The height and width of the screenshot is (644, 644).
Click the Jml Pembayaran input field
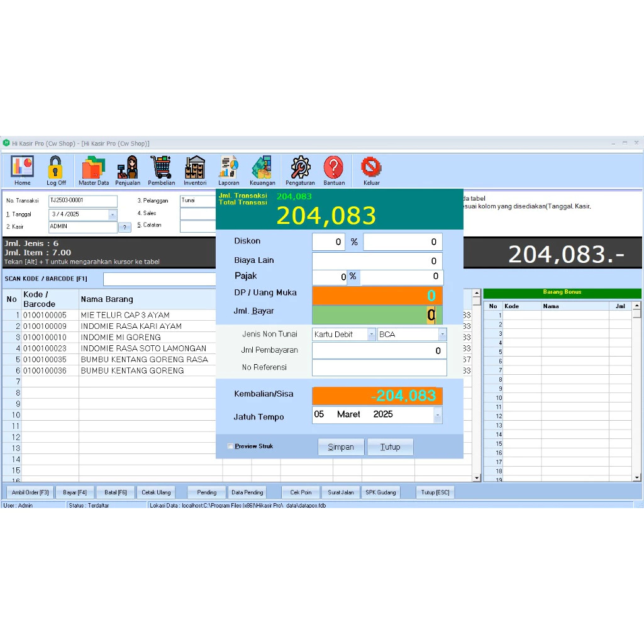tap(379, 351)
